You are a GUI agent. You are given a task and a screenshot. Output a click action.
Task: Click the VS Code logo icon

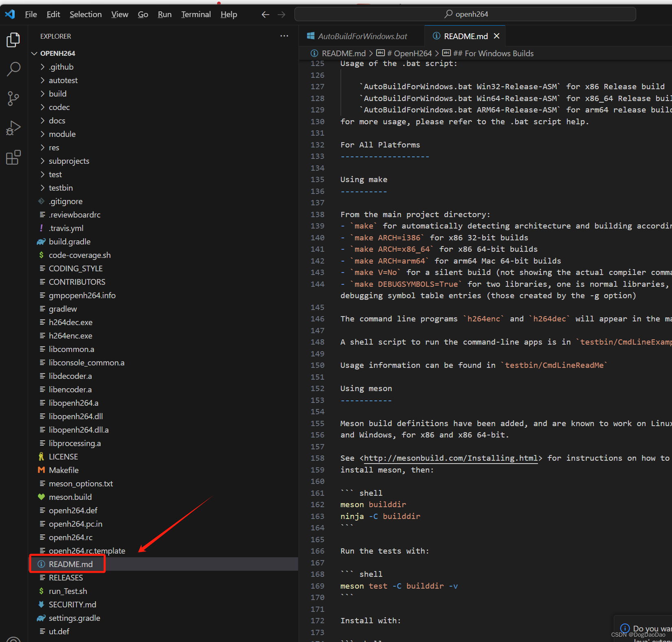[x=10, y=14]
